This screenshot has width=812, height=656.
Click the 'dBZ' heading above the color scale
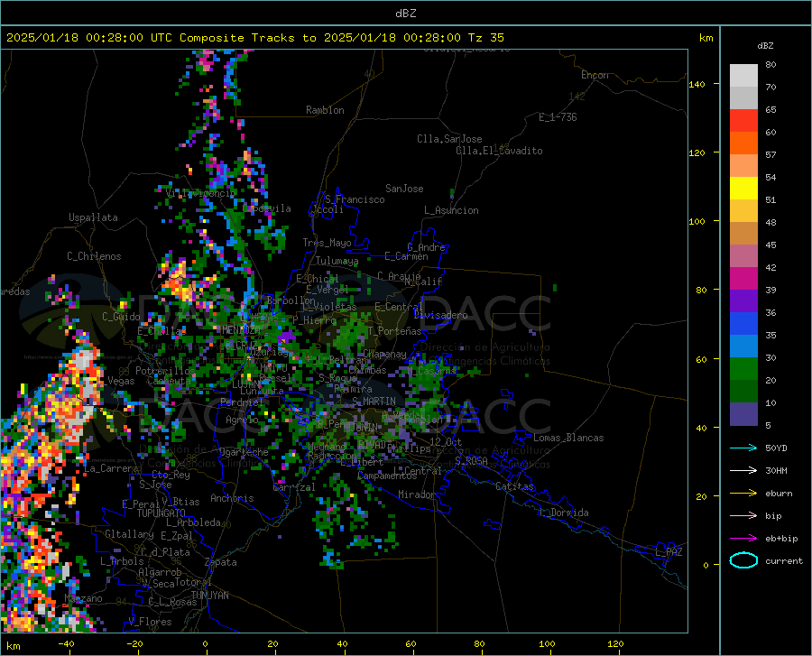(x=765, y=45)
